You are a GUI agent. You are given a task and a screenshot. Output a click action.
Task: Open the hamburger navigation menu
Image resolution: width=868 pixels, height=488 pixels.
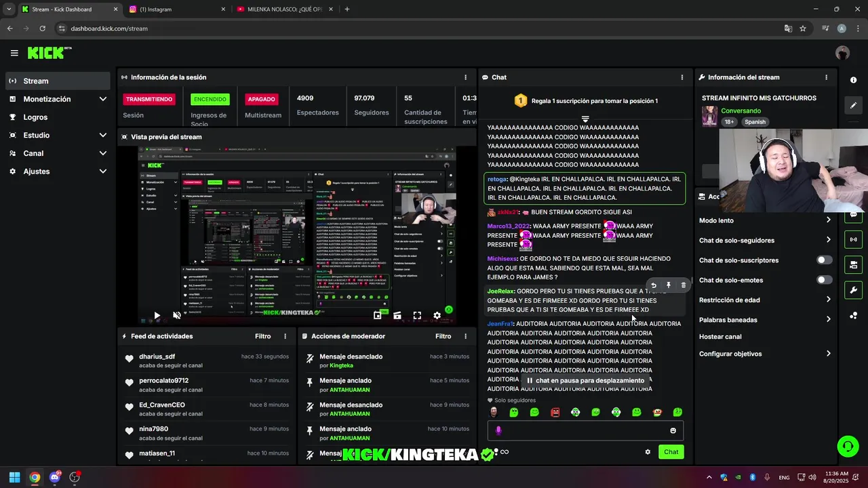point(14,53)
